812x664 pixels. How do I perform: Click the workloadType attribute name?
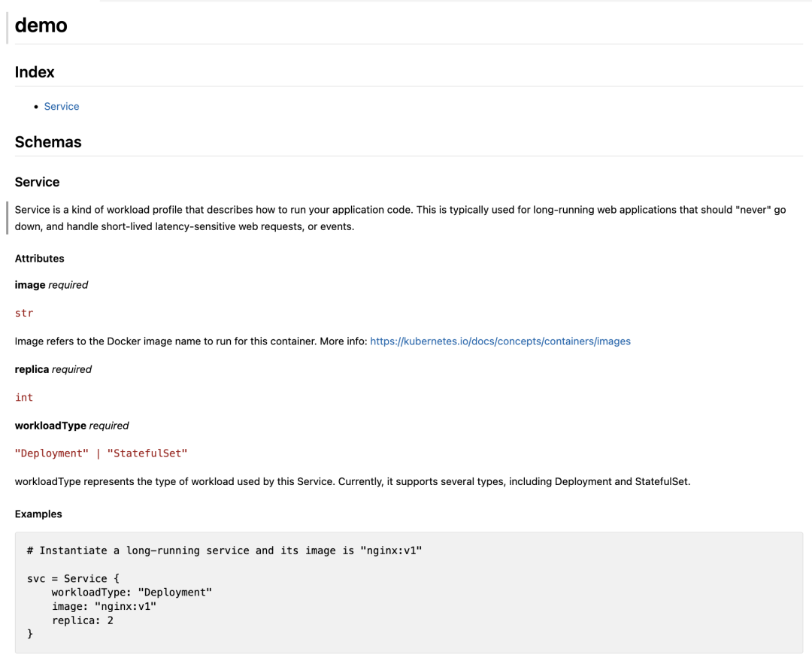pos(50,426)
